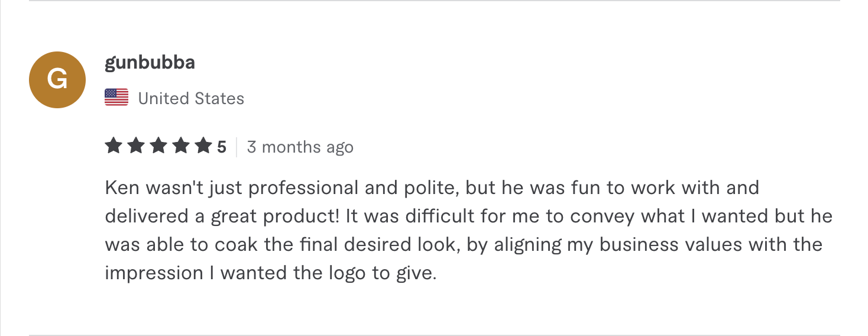Viewport: 868px width, 336px height.
Task: Click the fourth rating star
Action: (x=181, y=146)
